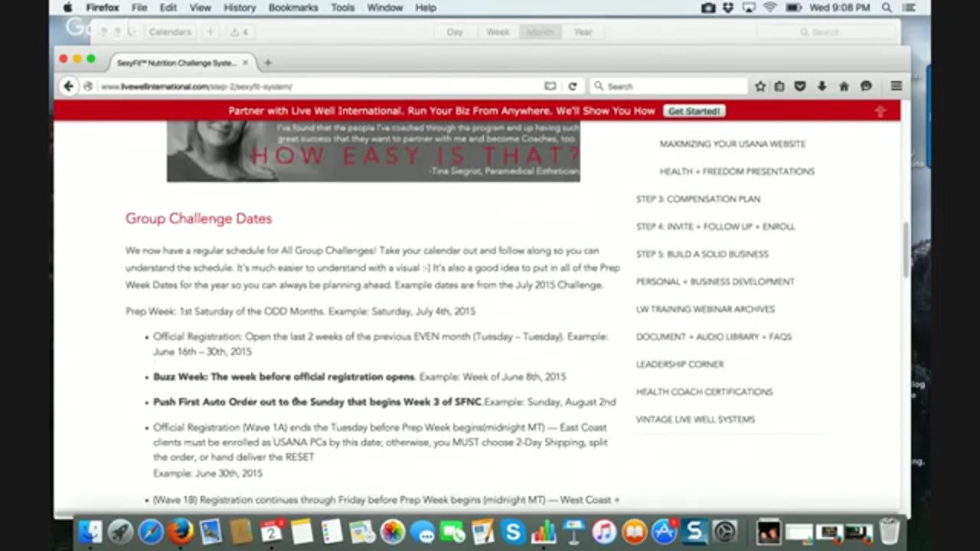This screenshot has height=551, width=980.
Task: Open the Edit menu
Action: pyautogui.click(x=168, y=8)
